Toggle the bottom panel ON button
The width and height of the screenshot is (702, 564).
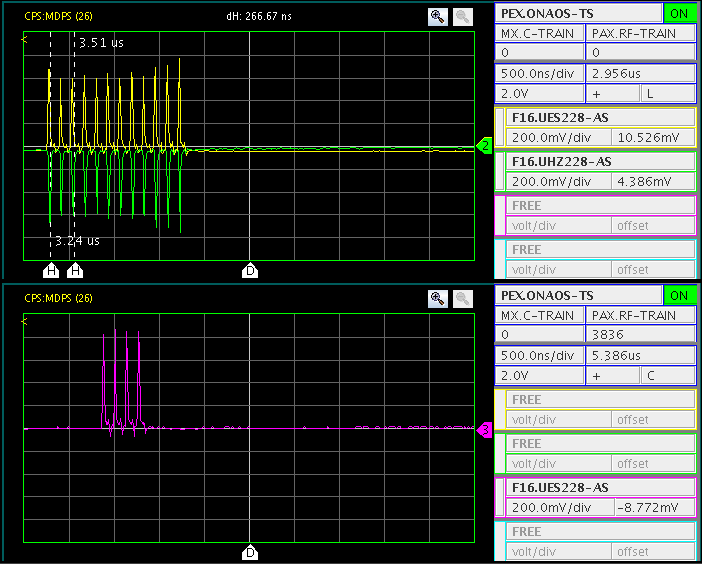pos(679,295)
